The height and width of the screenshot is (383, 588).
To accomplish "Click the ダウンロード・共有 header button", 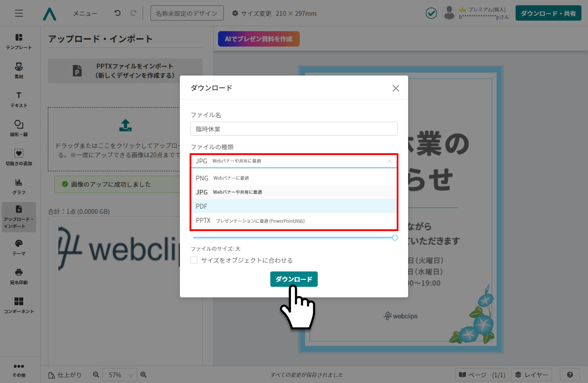I will tap(548, 13).
